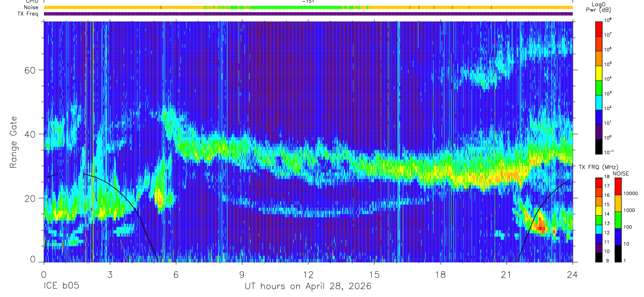Screen dimensions: 644x297
Task: Pick the yellow segment of Lag0 power colorbar
Action: pos(599,72)
